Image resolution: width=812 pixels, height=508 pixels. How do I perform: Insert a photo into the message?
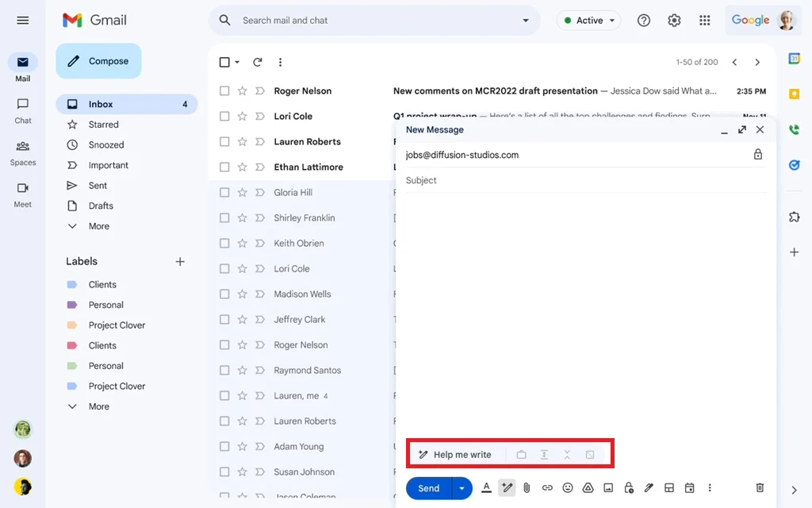[x=607, y=487]
